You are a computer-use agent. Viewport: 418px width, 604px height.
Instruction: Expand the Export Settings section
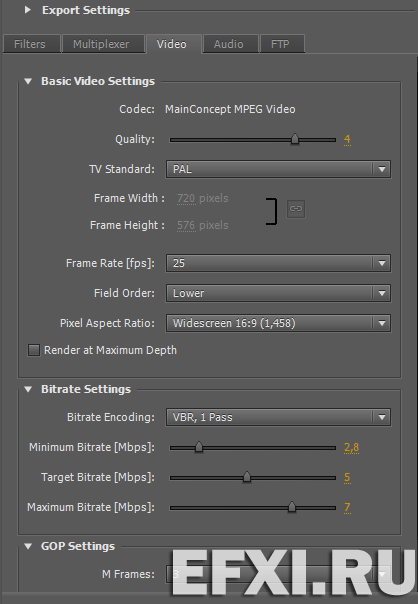click(x=27, y=10)
